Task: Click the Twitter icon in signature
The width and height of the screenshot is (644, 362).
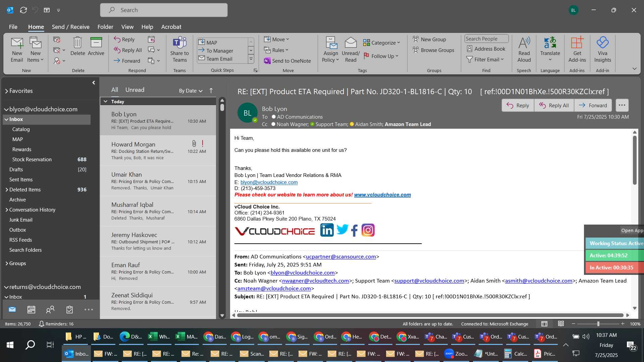Action: coord(342,230)
